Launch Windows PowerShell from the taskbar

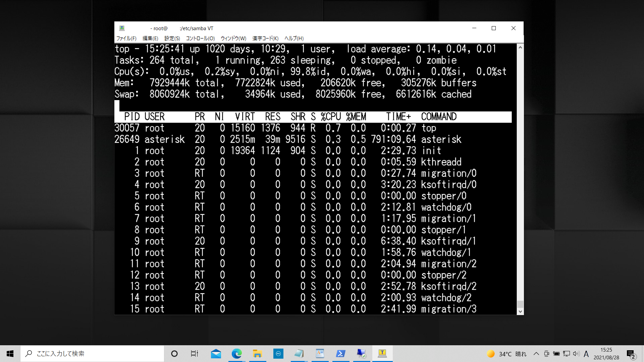click(x=341, y=354)
